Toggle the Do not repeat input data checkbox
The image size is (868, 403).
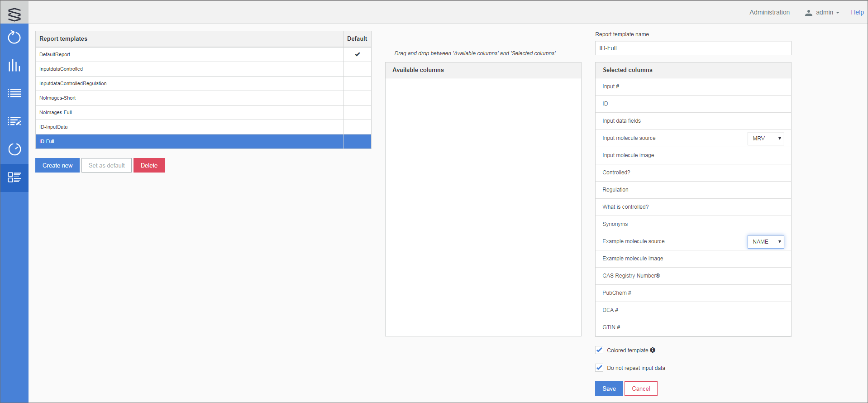599,368
